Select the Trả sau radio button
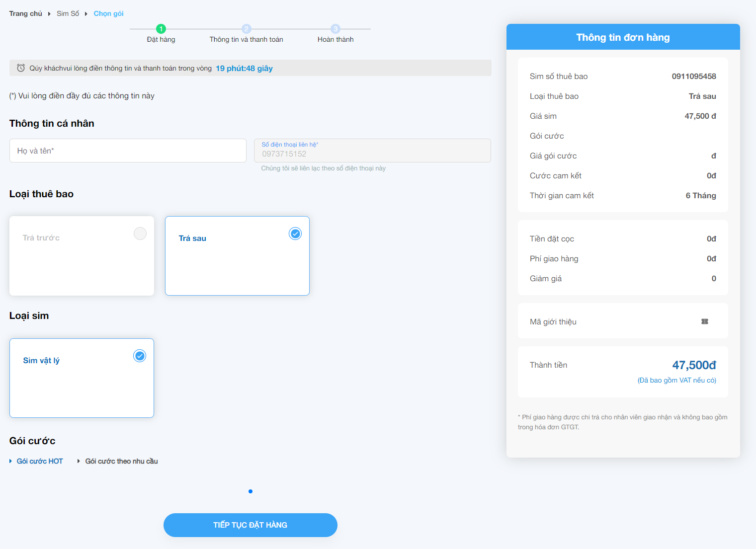756x549 pixels. coord(295,234)
